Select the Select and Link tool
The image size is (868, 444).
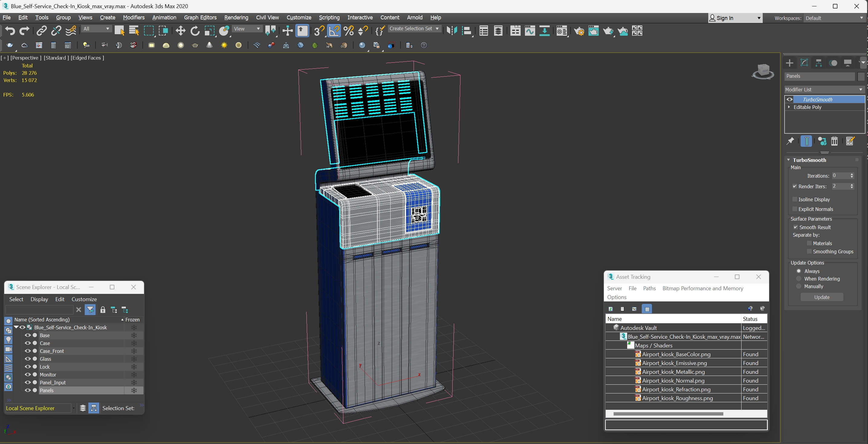tap(41, 31)
